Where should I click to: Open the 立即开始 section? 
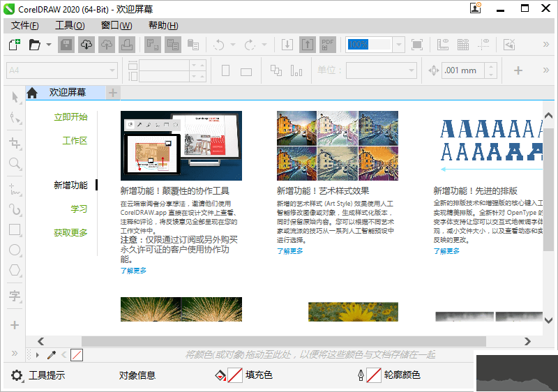(x=70, y=117)
